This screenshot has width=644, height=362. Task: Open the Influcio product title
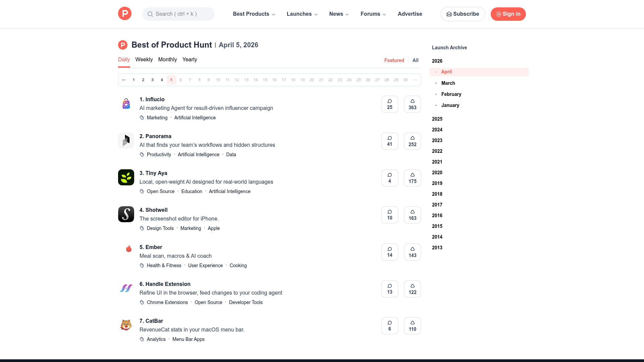[152, 100]
